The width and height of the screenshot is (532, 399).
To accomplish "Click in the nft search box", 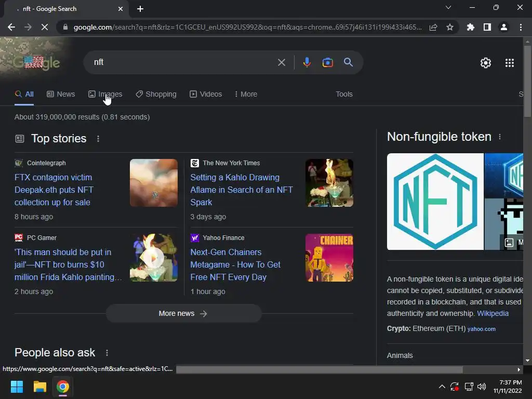I will pyautogui.click(x=183, y=62).
